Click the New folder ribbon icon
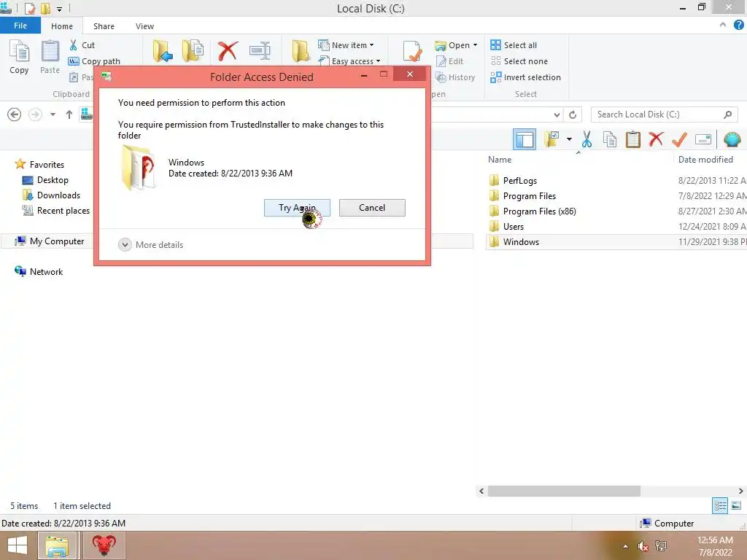 pyautogui.click(x=301, y=51)
